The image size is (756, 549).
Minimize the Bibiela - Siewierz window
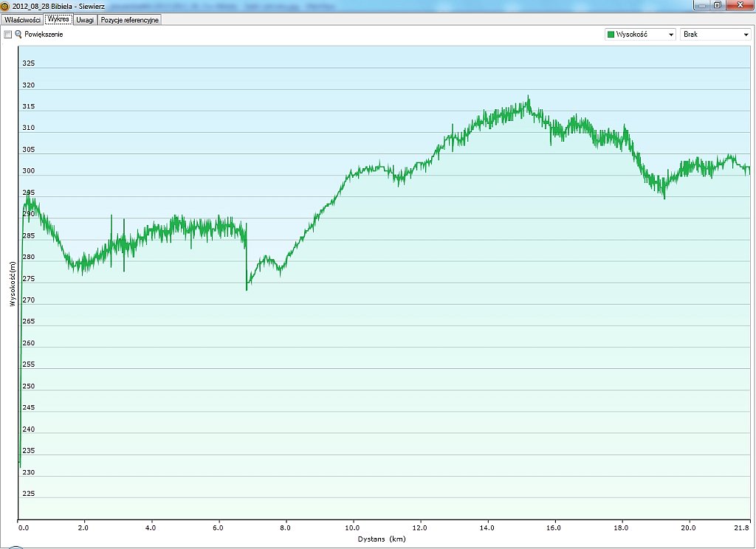click(x=701, y=5)
